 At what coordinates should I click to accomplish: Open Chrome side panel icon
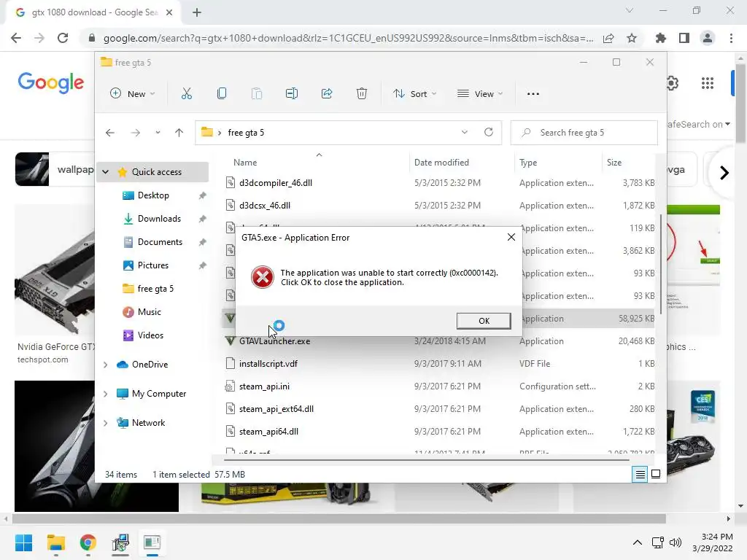tap(684, 38)
